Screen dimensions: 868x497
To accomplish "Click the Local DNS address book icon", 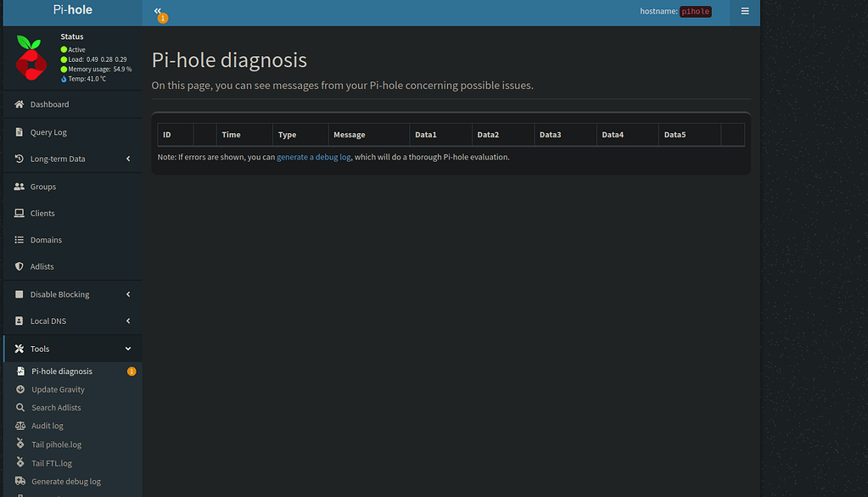I will click(20, 321).
